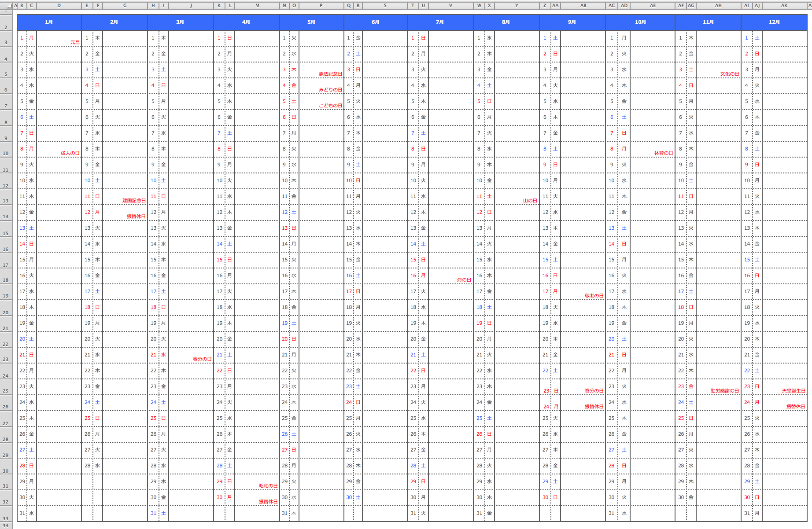Select column S header
This screenshot has width=812, height=529.
point(385,6)
